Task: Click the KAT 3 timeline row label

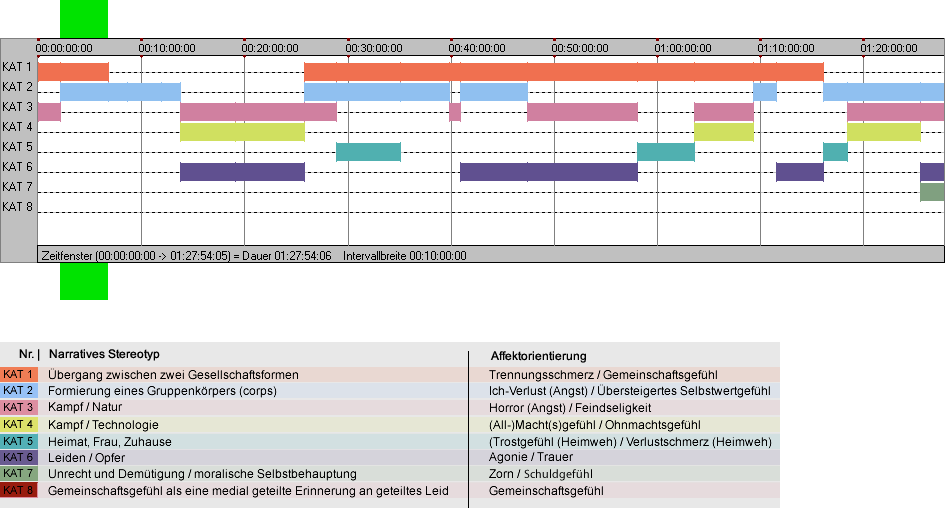Action: click(x=17, y=107)
